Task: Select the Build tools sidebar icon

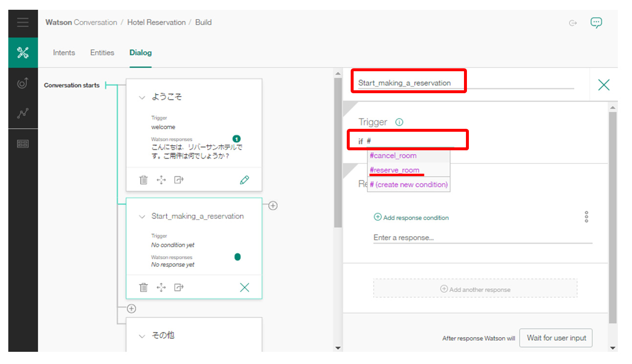Action: 23,53
